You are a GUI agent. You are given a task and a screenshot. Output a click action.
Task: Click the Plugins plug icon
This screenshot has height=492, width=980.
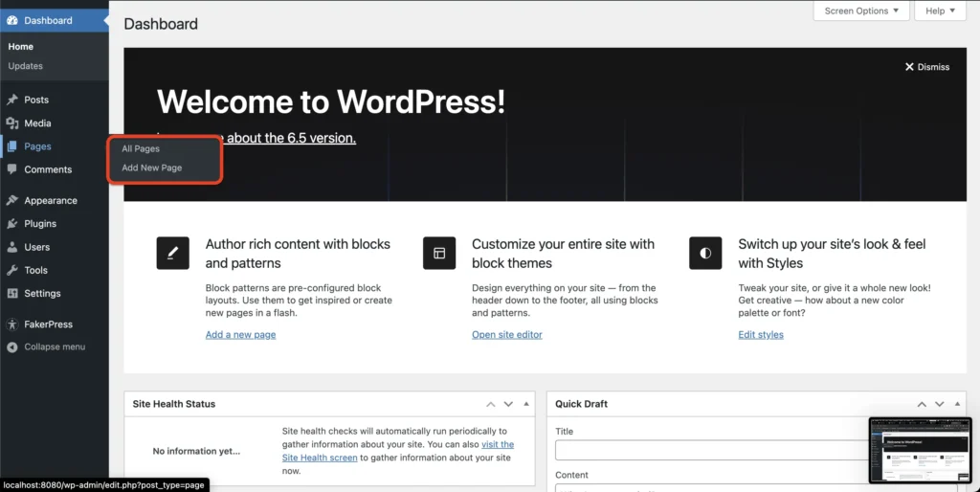coord(11,224)
